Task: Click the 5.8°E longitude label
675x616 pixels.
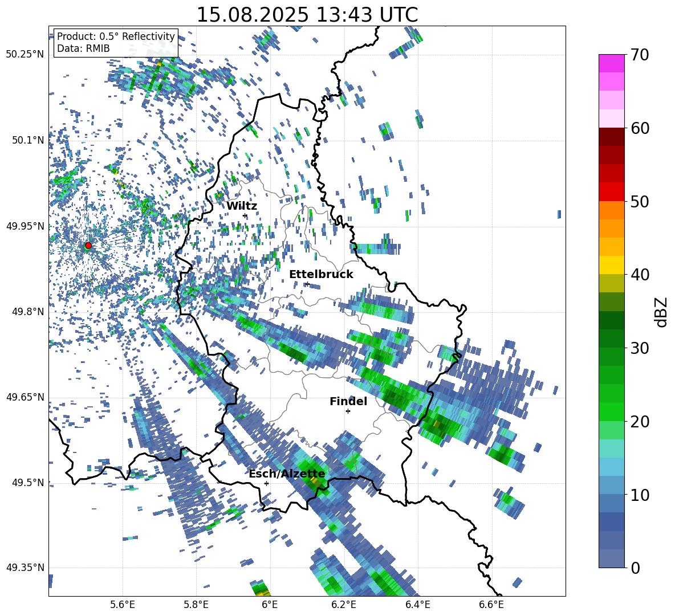Action: click(x=196, y=605)
